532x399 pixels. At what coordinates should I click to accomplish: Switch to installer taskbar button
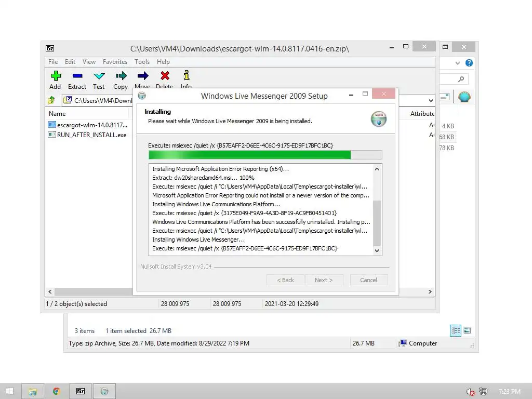[x=104, y=392]
